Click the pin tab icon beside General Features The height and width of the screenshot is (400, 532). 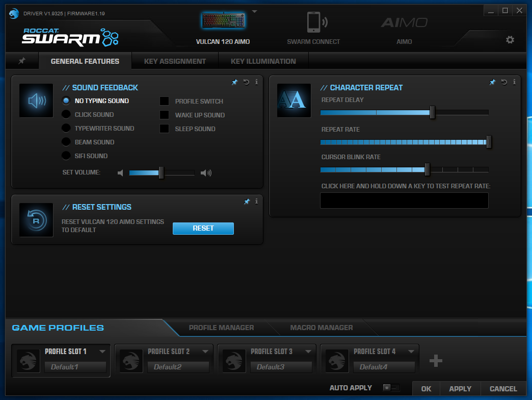pos(22,61)
